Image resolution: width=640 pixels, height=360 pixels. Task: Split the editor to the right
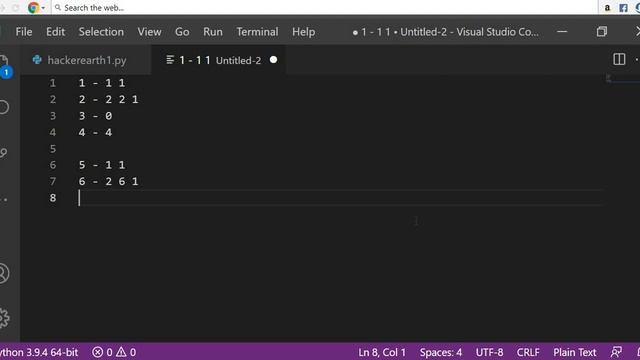(619, 60)
